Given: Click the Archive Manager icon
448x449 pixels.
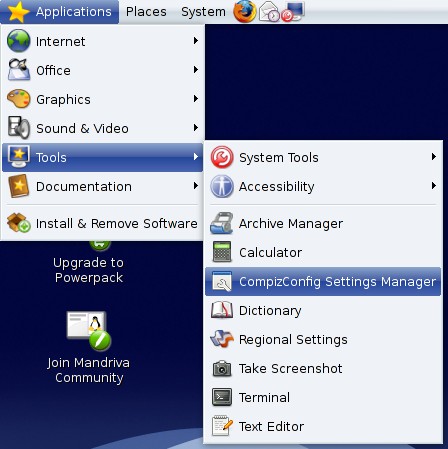Looking at the screenshot, I should (222, 223).
